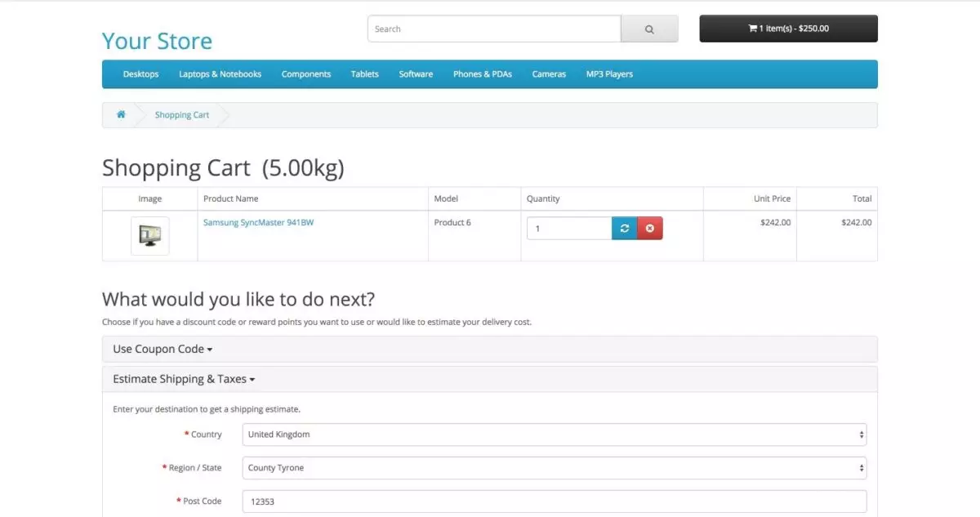The image size is (980, 517).
Task: Select the Software menu item
Action: pos(416,74)
